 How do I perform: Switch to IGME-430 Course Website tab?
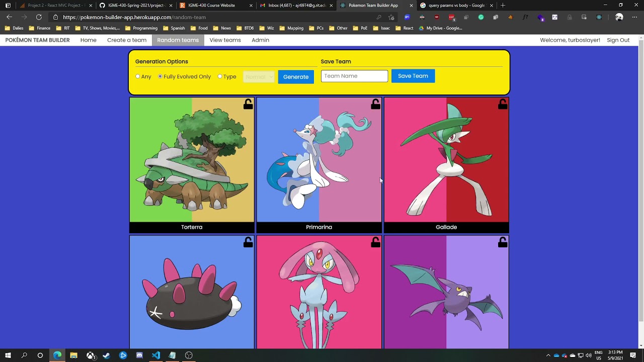[x=216, y=5]
